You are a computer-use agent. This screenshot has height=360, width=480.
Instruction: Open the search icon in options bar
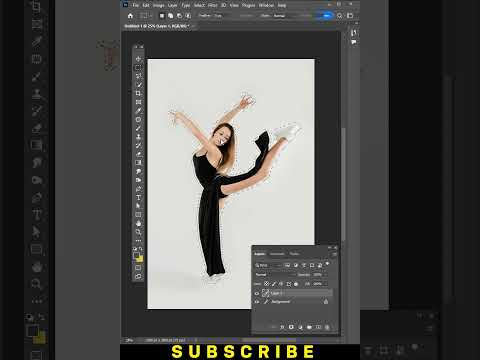340,16
